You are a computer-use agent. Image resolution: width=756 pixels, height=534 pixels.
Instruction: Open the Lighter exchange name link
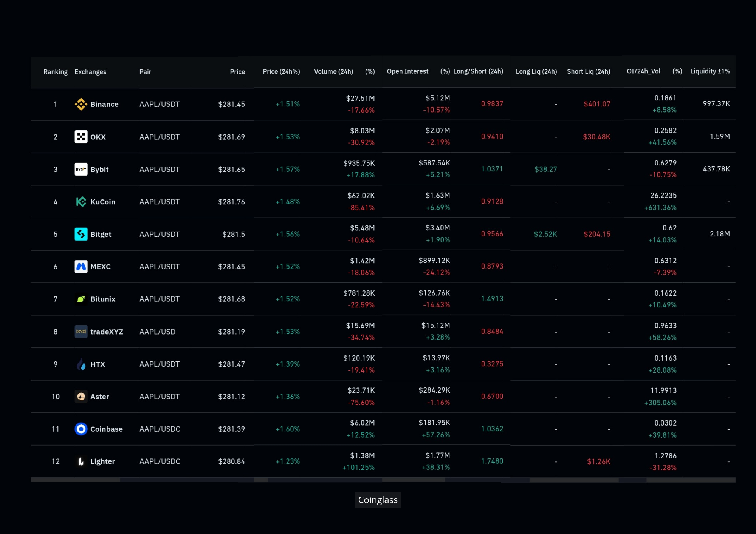[x=102, y=461]
